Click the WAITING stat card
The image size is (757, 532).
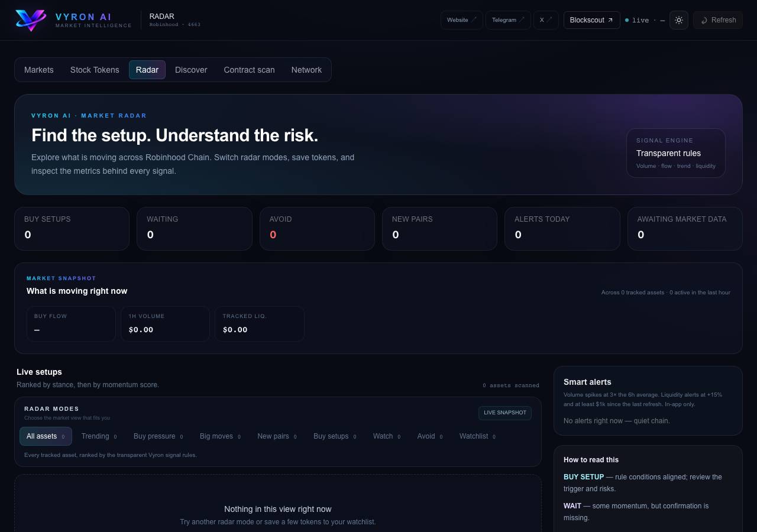point(195,229)
